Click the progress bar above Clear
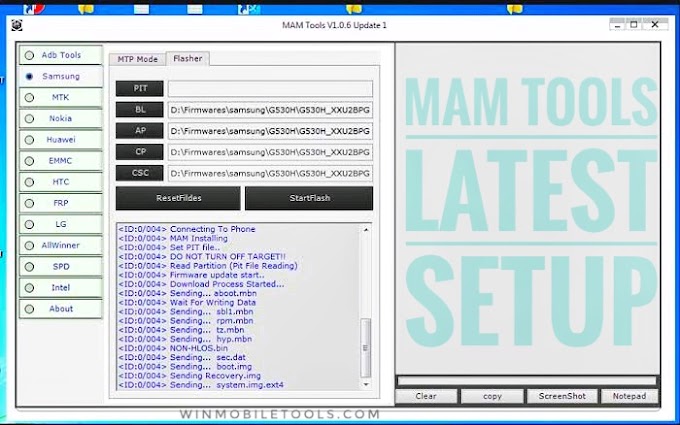Image resolution: width=680 pixels, height=425 pixels. (x=527, y=381)
